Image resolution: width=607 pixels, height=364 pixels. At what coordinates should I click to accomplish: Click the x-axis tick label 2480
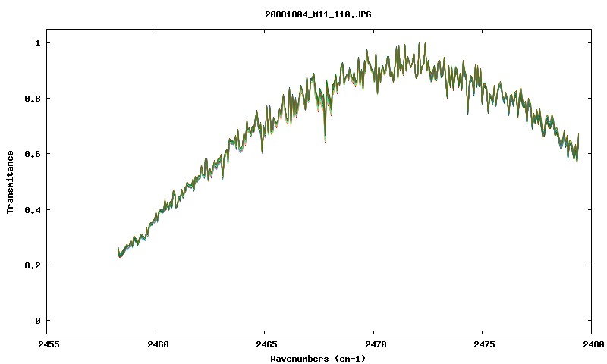(593, 344)
